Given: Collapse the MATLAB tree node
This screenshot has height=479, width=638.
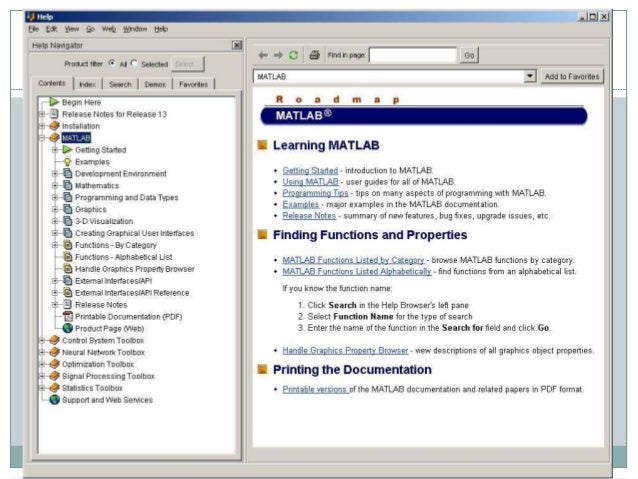Looking at the screenshot, I should 42,138.
